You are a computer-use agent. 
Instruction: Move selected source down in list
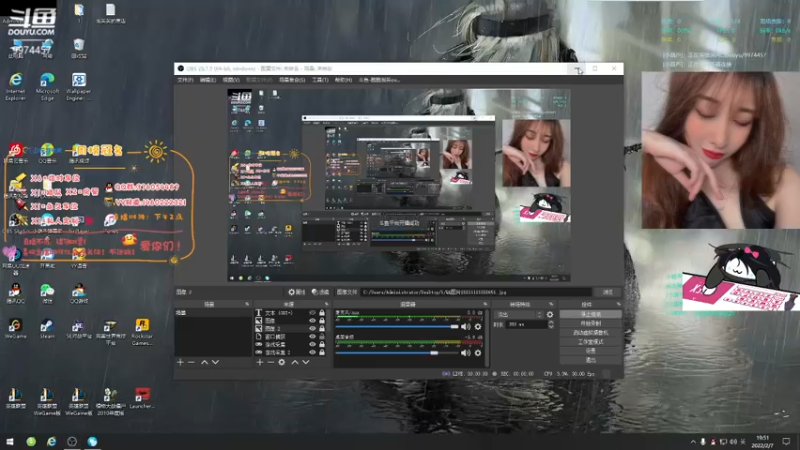[x=306, y=362]
